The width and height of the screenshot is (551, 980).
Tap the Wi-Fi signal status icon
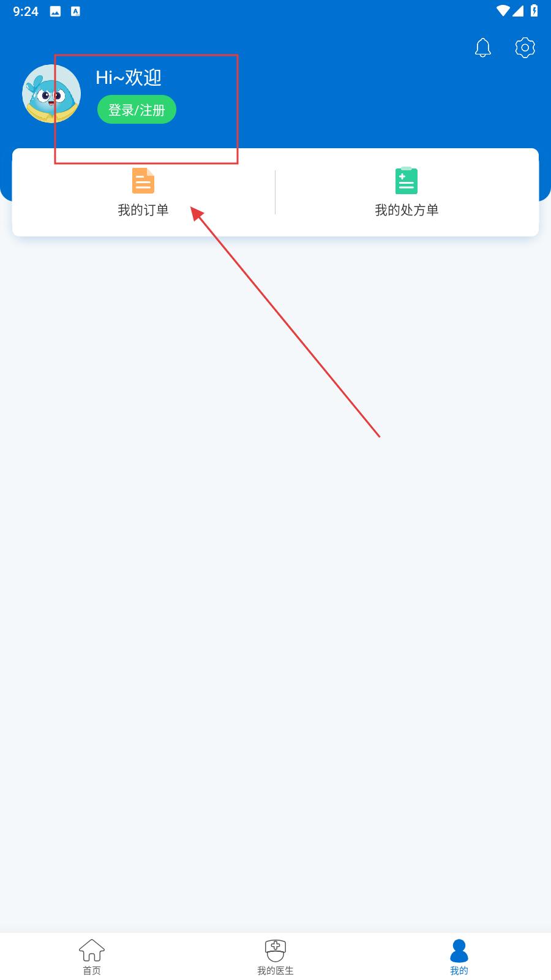[503, 10]
